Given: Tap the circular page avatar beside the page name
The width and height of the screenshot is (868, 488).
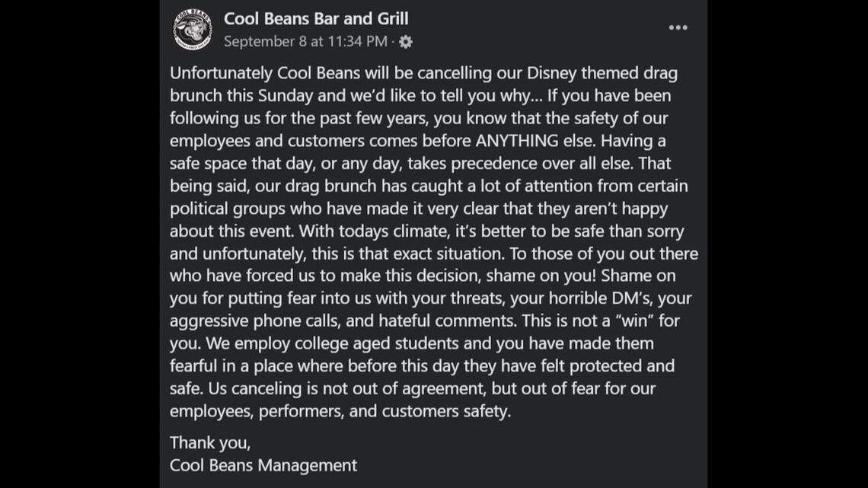Looking at the screenshot, I should 192,29.
